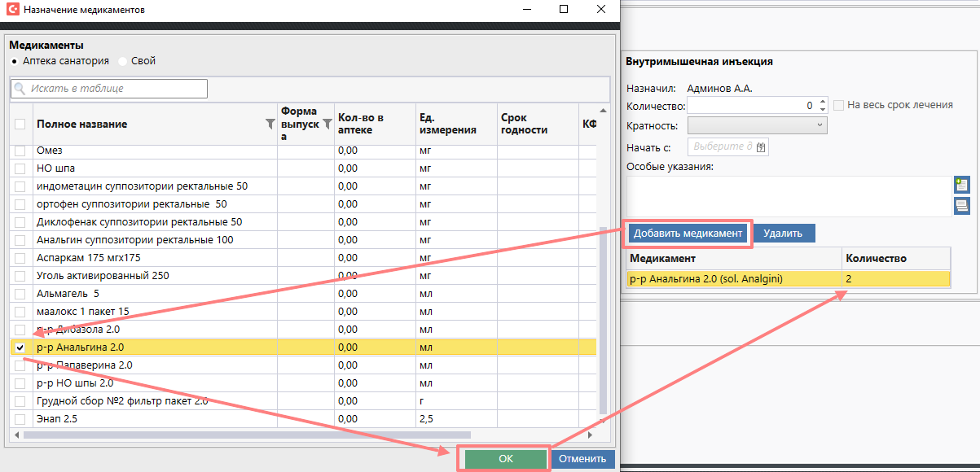Increase Количество with the up stepper

[823, 102]
